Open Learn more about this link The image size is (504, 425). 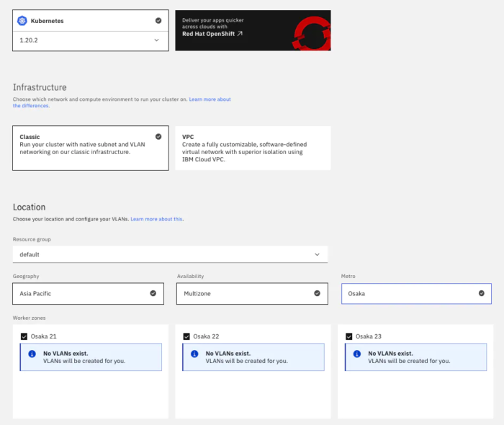157,219
